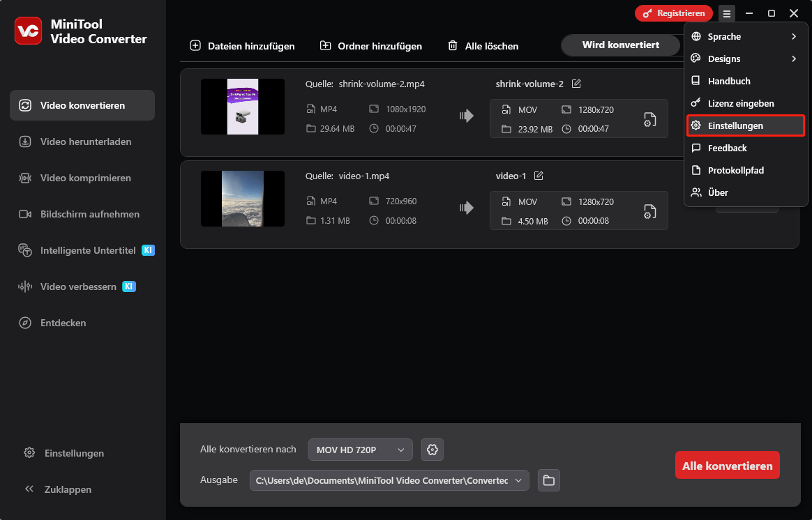
Task: Toggle the hamburger menu icon
Action: 727,13
